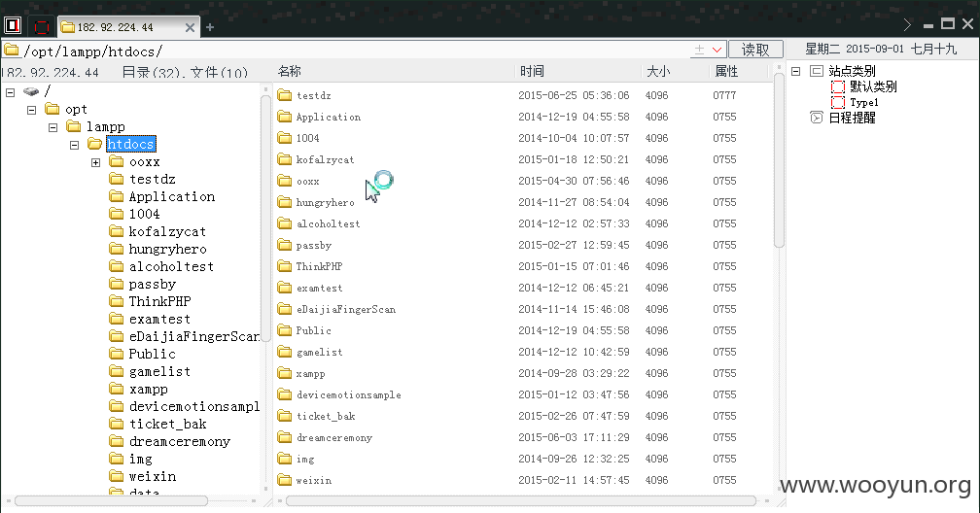Select opt folder in tree

point(76,110)
